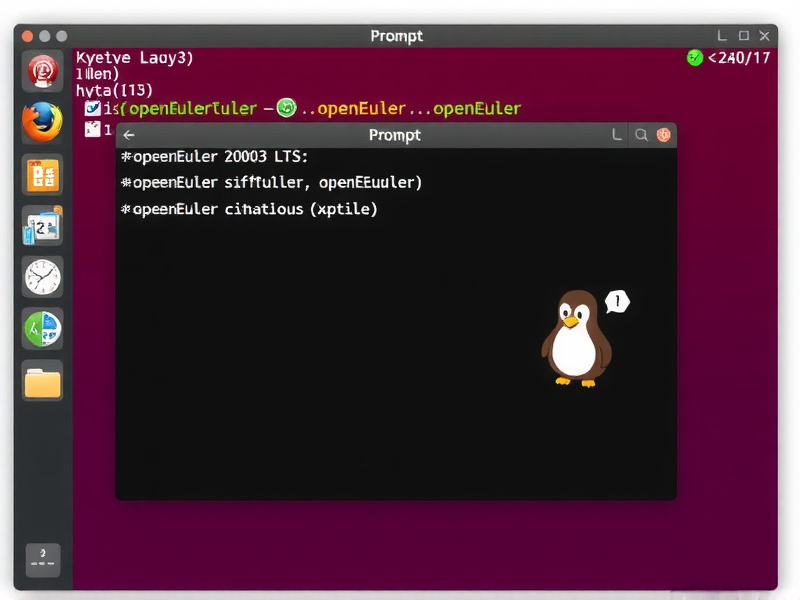The image size is (800, 600).
Task: Launch the photo stack dock app
Action: (x=42, y=226)
